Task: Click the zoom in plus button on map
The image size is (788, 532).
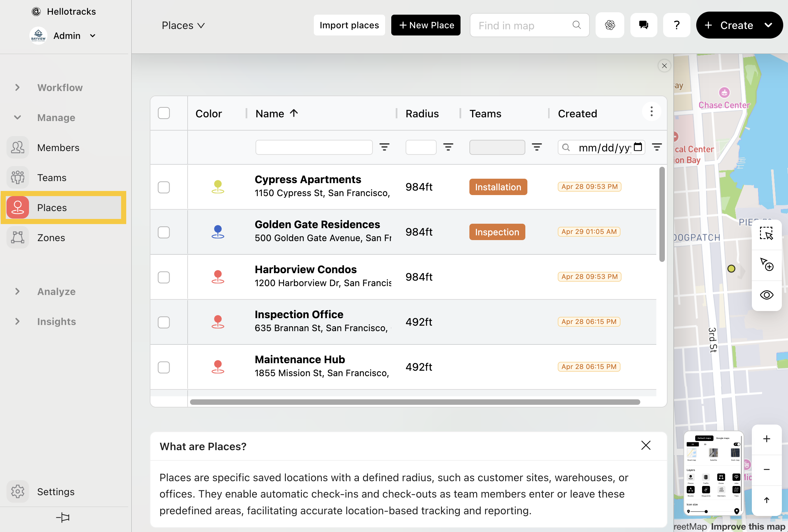Action: pos(767,439)
